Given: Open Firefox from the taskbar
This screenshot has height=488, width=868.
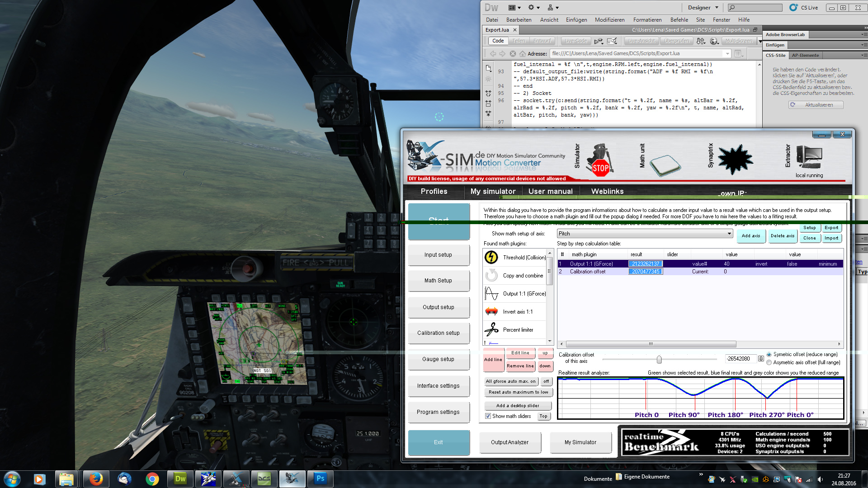Looking at the screenshot, I should pyautogui.click(x=95, y=479).
